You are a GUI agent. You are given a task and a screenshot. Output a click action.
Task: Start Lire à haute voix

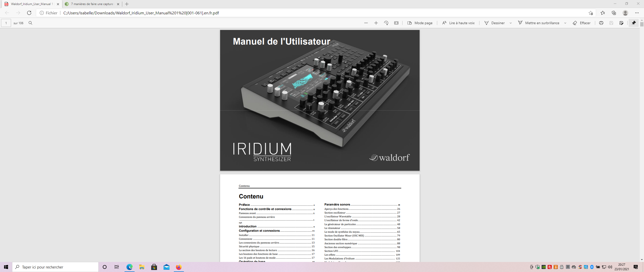458,23
